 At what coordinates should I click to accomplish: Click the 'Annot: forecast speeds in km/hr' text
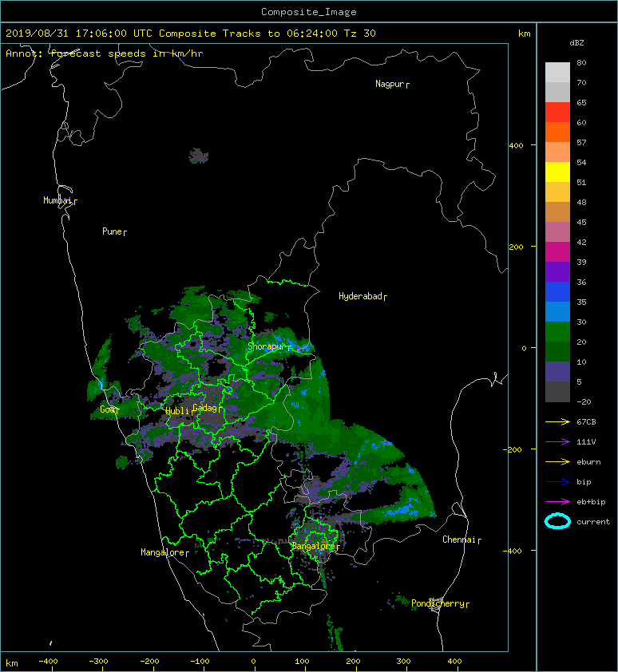105,53
